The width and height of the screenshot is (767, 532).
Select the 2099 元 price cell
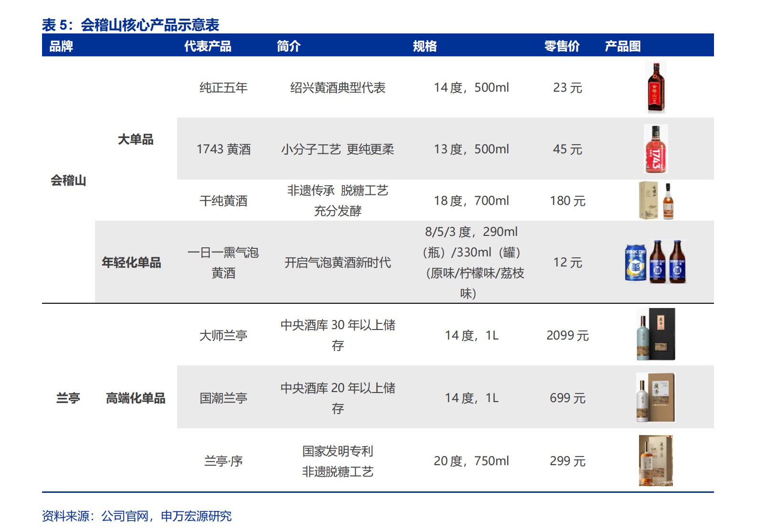(567, 335)
